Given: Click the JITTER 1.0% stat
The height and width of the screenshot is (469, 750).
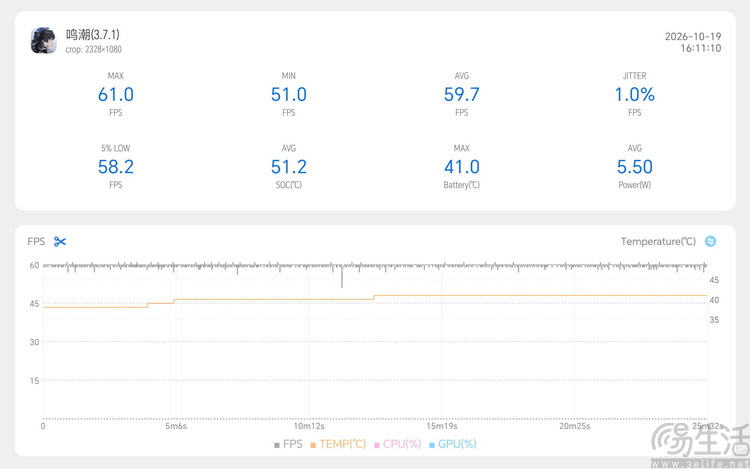Looking at the screenshot, I should [x=634, y=94].
